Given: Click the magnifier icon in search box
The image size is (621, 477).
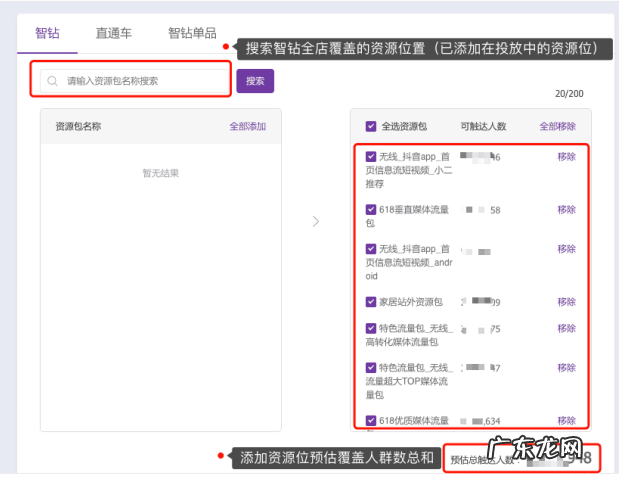Looking at the screenshot, I should tap(52, 81).
